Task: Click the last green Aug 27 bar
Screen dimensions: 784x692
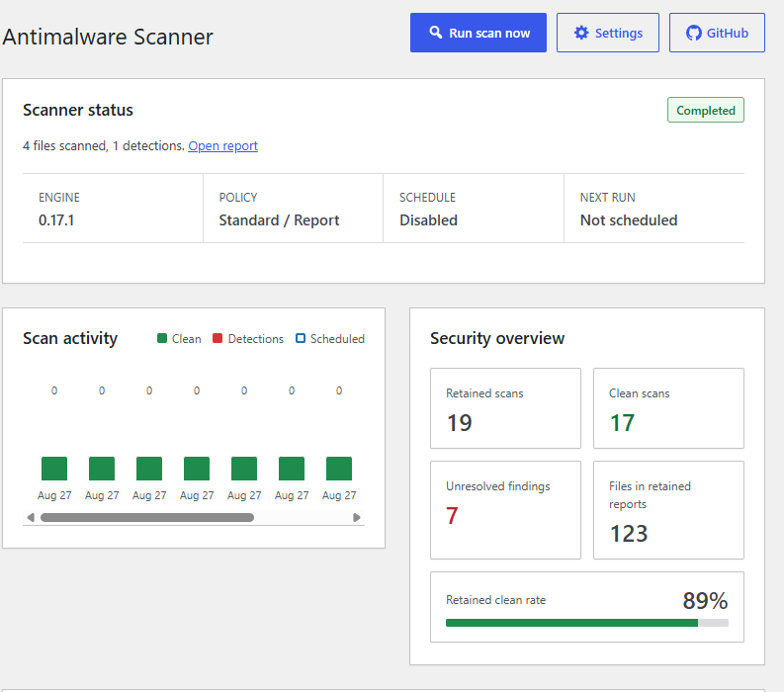Action: click(339, 469)
